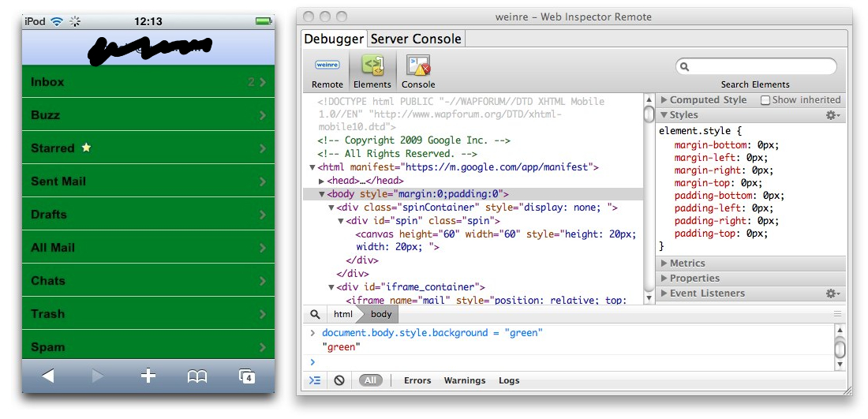Enable the Show inherited checkbox
The image size is (868, 419).
point(765,100)
